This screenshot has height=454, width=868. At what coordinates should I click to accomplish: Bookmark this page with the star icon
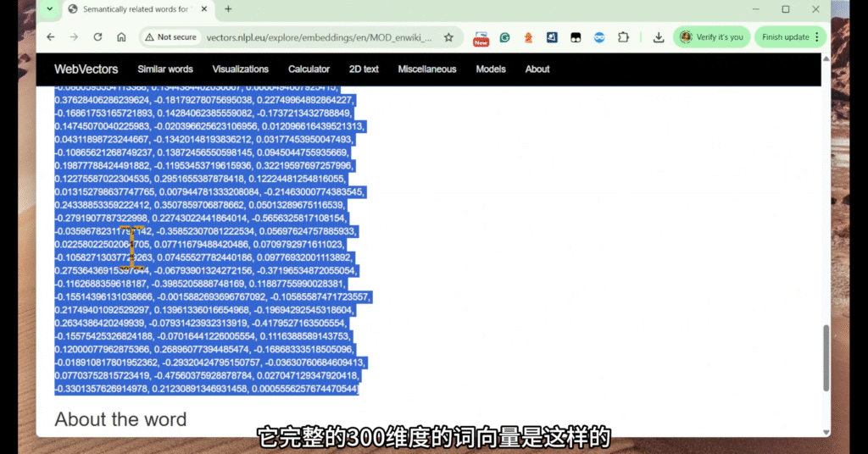[x=448, y=37]
